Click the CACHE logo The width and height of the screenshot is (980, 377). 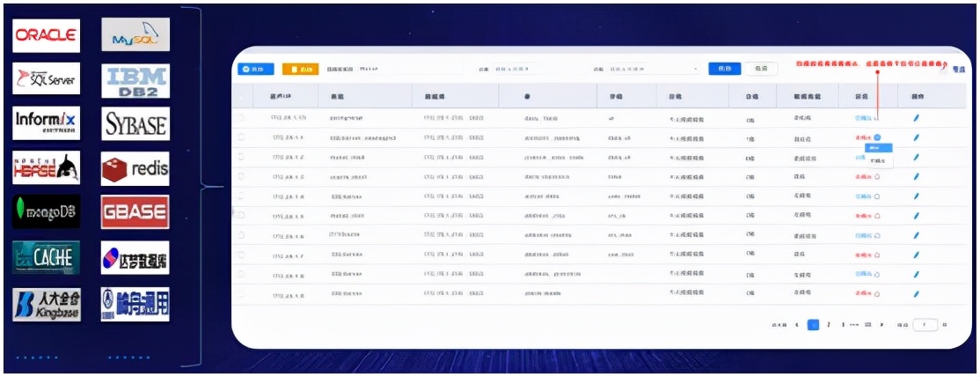[x=47, y=256]
